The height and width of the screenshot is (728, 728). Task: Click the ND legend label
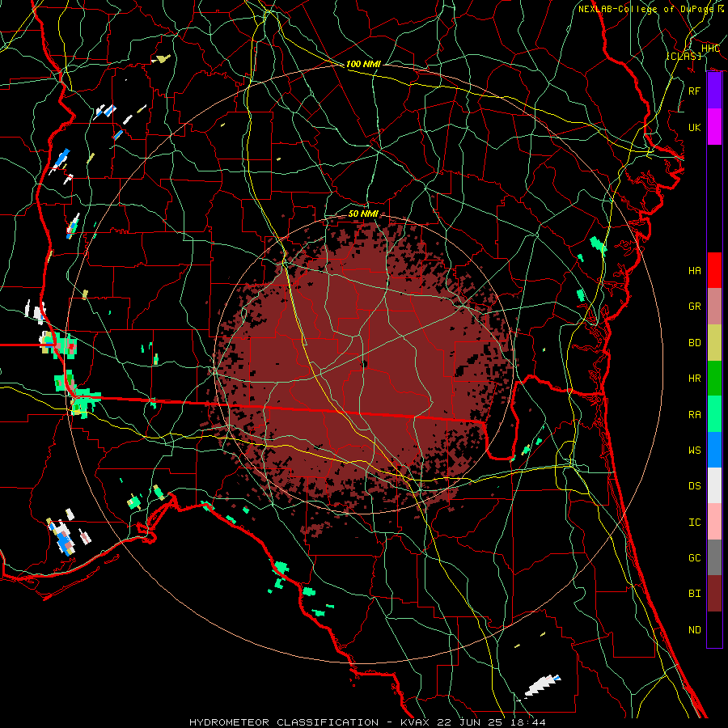tap(694, 630)
